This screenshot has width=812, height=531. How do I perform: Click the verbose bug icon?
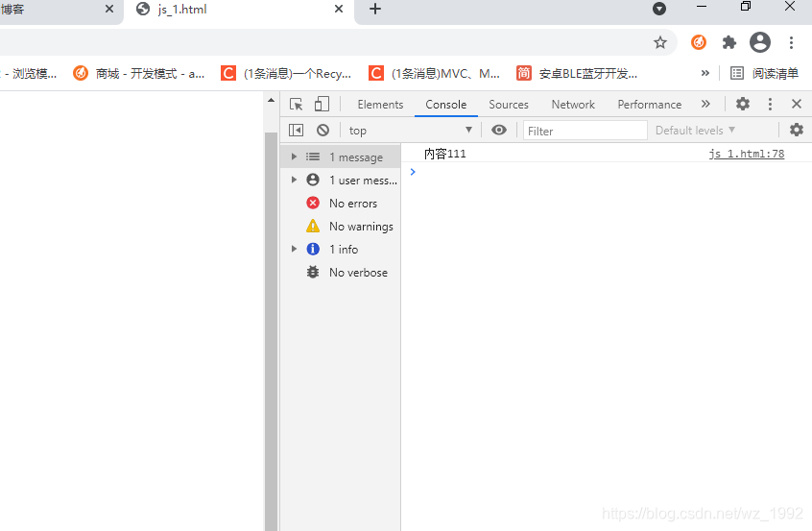point(313,272)
